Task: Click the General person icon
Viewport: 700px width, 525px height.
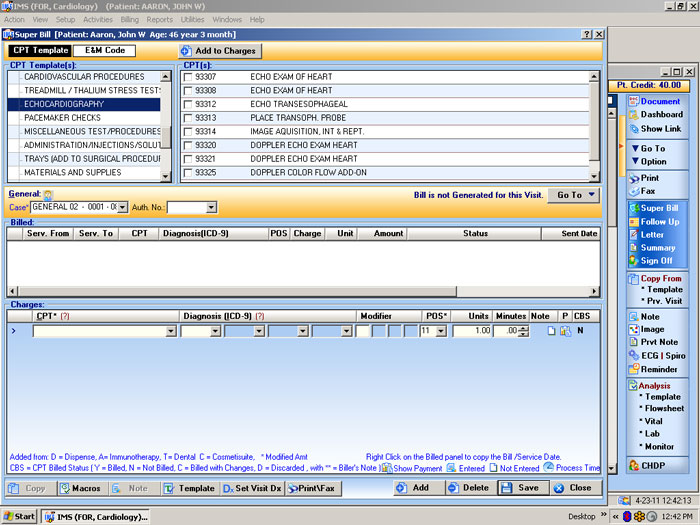Action: click(48, 195)
